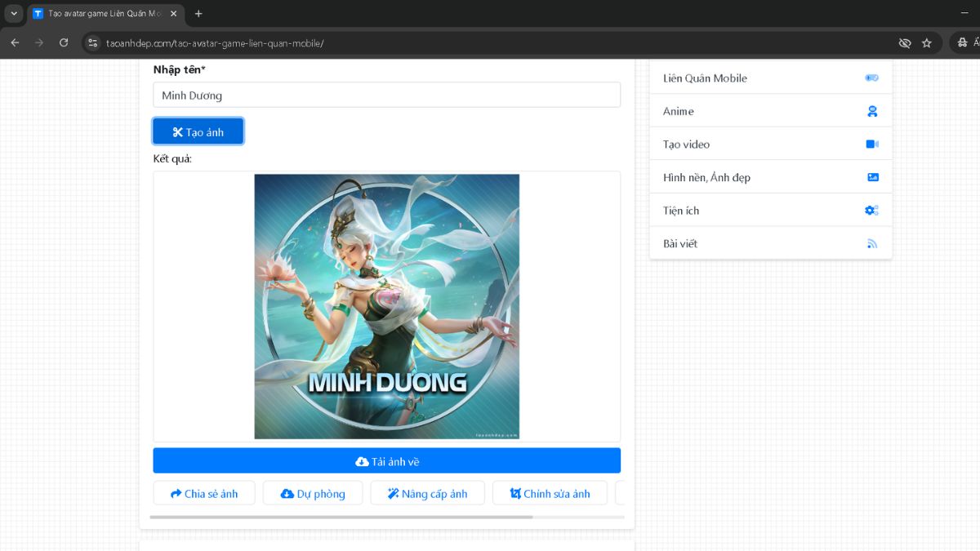Open the tab search dropdown arrow
The image size is (980, 551).
(14, 14)
